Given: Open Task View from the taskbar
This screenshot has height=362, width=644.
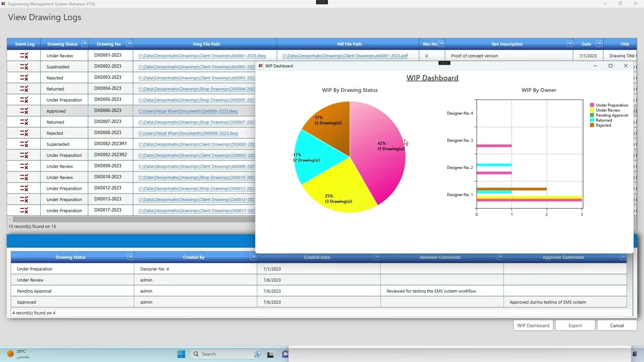Looking at the screenshot, I should click(270, 354).
